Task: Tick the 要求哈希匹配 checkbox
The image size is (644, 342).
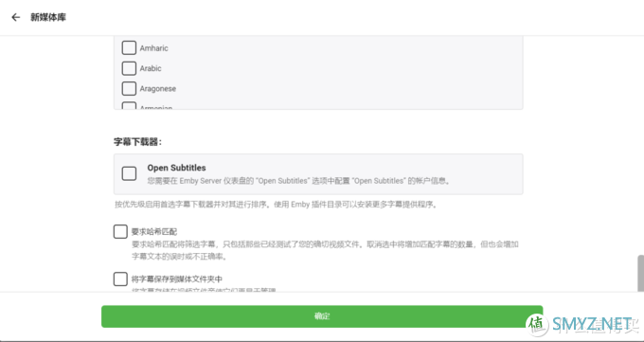Action: (x=120, y=231)
